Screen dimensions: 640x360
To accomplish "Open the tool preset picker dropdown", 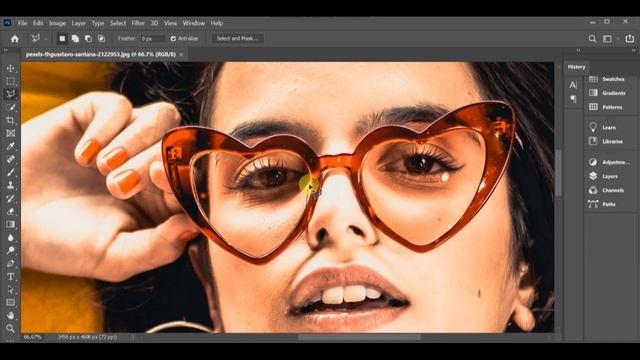I will (46, 39).
